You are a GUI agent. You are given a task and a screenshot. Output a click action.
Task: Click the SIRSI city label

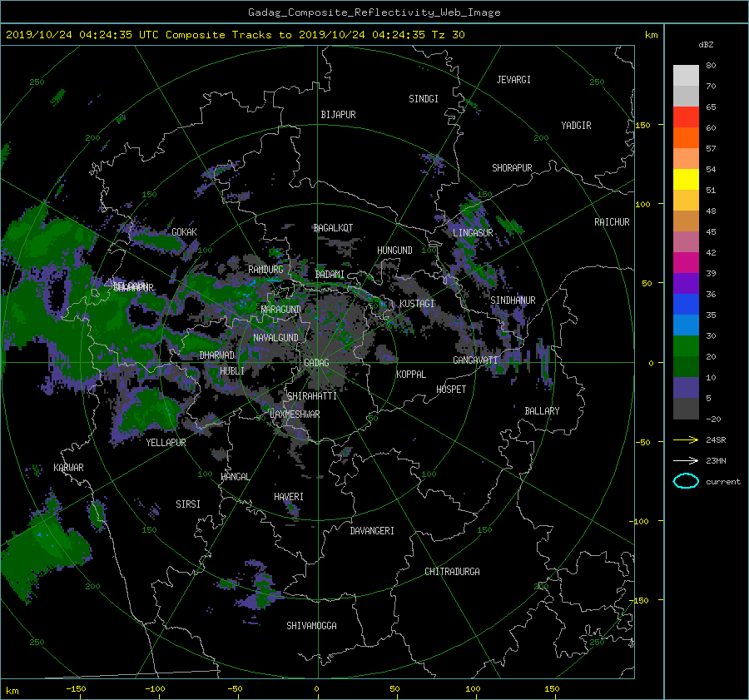click(x=188, y=504)
